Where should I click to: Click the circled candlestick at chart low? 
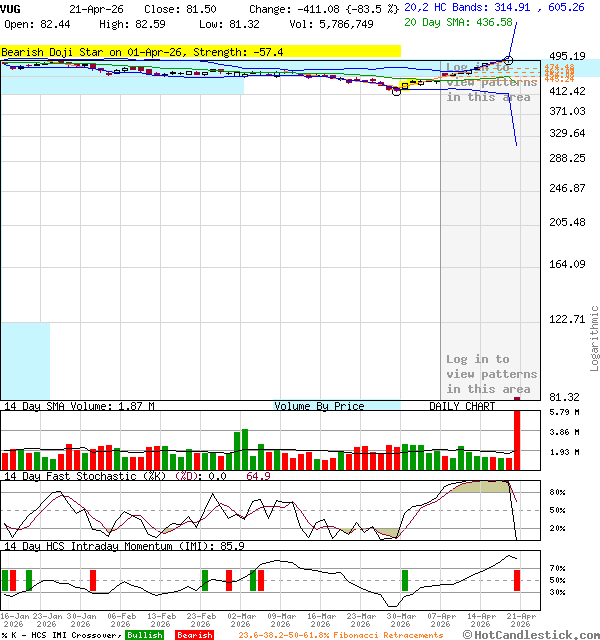click(x=397, y=91)
